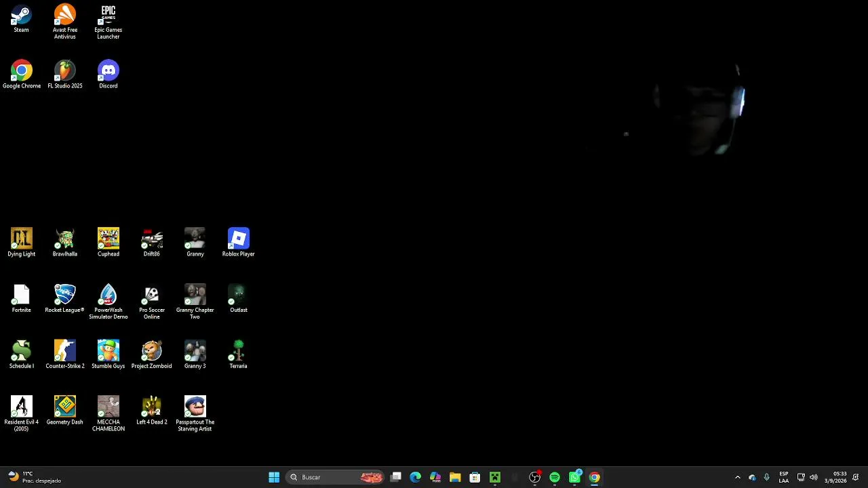Click the microphone tray icon

(x=767, y=477)
